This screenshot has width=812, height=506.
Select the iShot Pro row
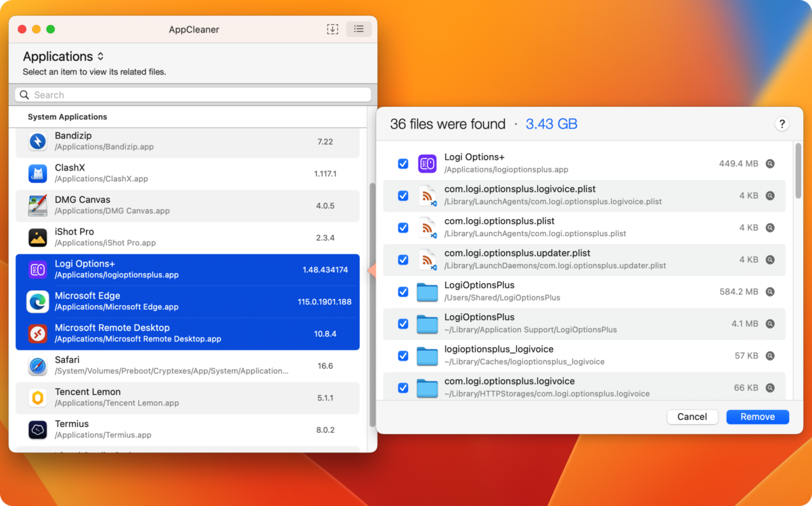tap(187, 237)
